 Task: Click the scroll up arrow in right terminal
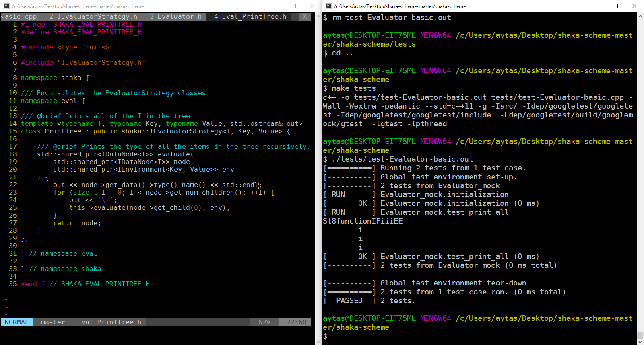click(x=640, y=16)
